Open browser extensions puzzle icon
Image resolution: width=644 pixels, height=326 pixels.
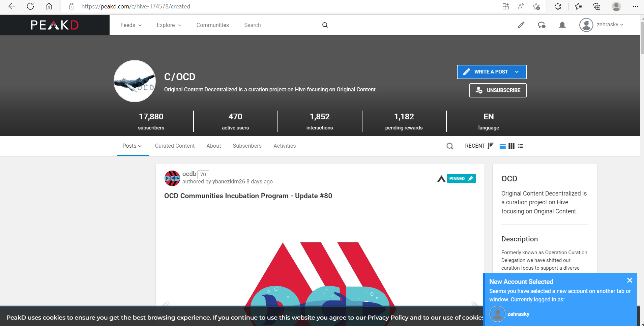pyautogui.click(x=558, y=6)
